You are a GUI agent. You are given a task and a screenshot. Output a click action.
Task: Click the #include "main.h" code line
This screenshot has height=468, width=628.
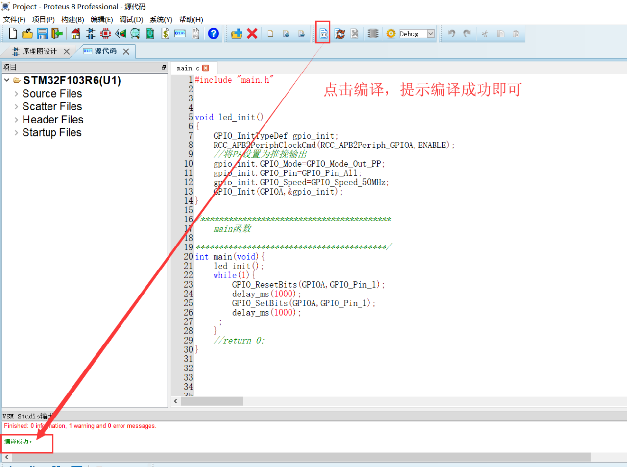tap(233, 80)
